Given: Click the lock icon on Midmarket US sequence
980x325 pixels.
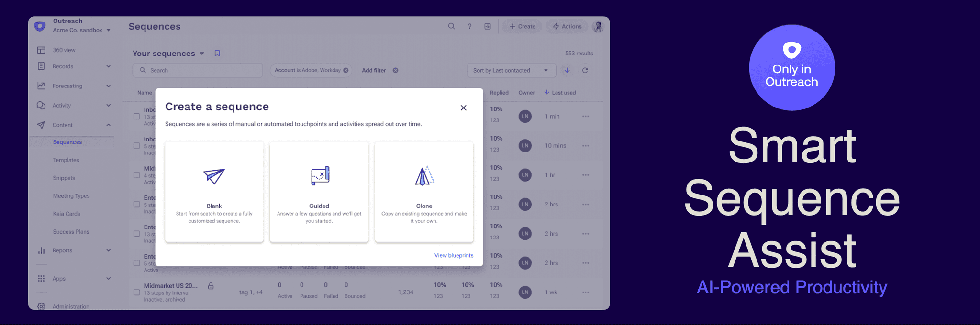Looking at the screenshot, I should pos(211,286).
